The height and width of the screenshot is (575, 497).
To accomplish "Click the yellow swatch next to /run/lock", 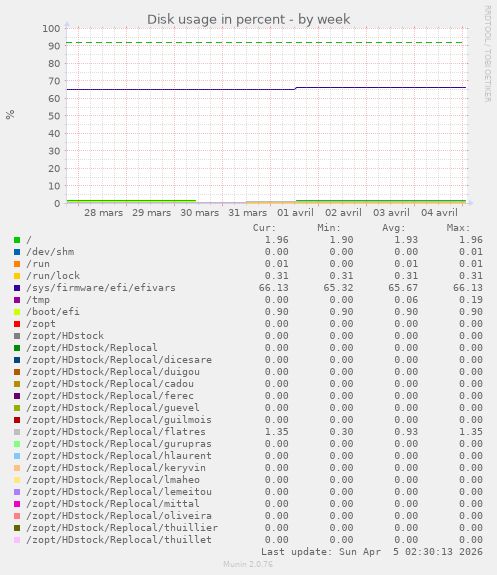I will [x=17, y=276].
